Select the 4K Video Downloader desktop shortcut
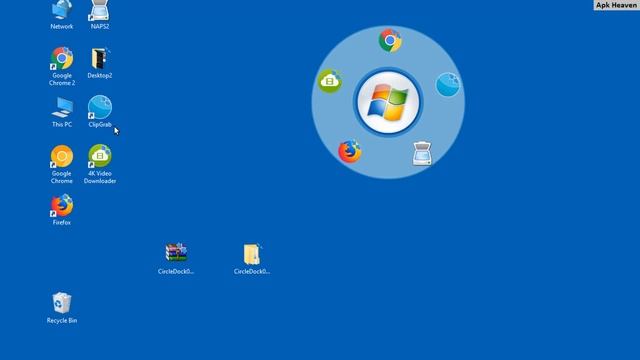The width and height of the screenshot is (640, 360). click(100, 163)
